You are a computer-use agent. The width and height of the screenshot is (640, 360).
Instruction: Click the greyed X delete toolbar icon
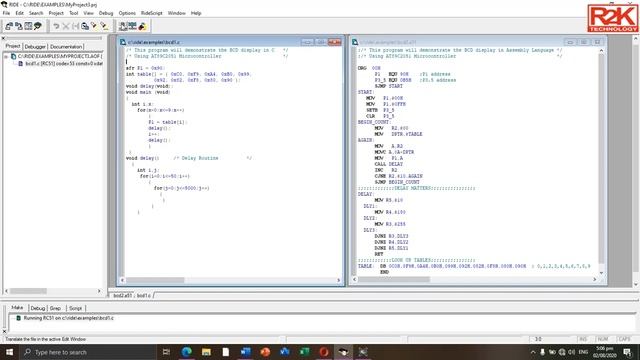(x=66, y=26)
